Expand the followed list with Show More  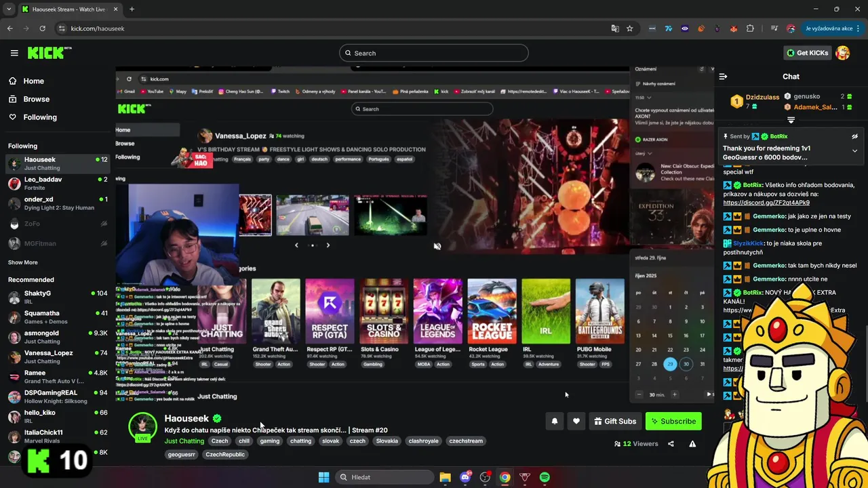click(23, 262)
